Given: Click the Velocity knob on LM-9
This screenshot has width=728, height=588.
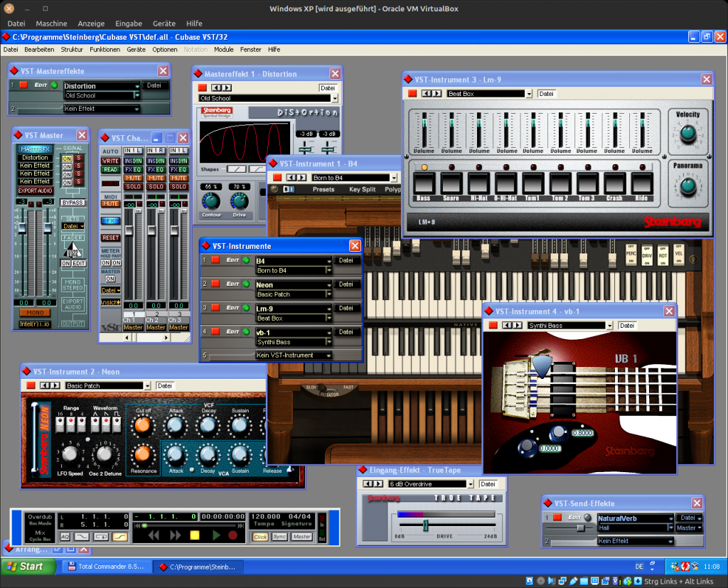Looking at the screenshot, I should (x=687, y=133).
